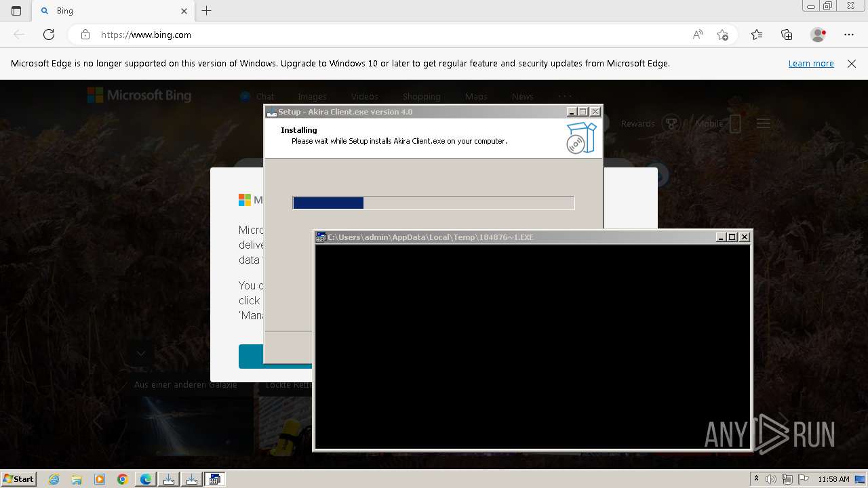Open Bing News
The width and height of the screenshot is (868, 488).
tap(522, 96)
